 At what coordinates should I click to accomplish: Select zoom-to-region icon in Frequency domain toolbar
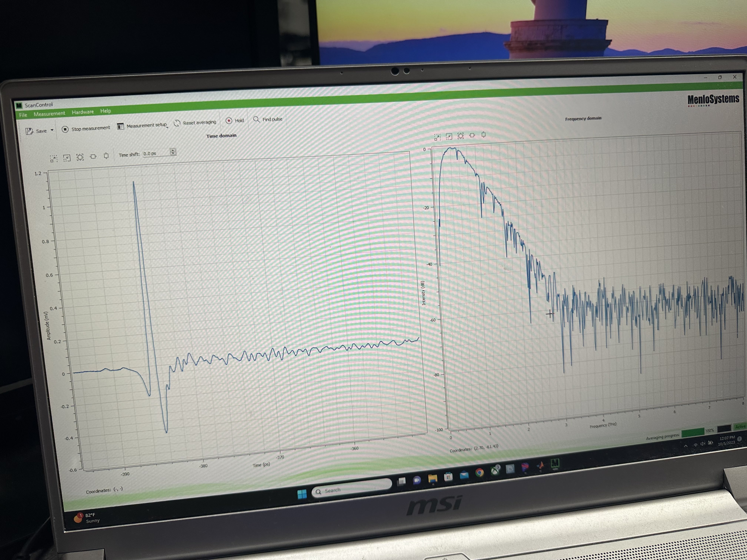coord(437,137)
